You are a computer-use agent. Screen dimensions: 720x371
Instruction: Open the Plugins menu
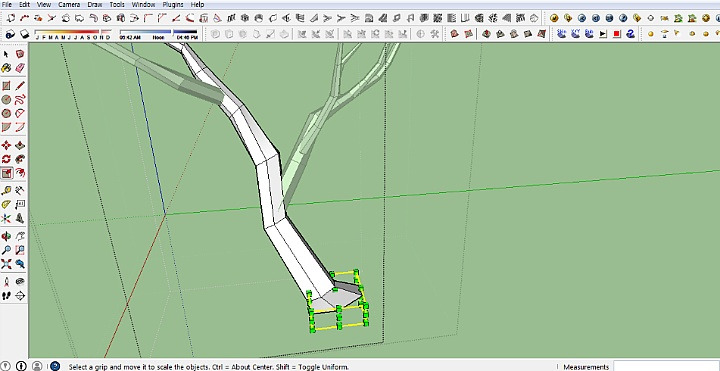173,5
